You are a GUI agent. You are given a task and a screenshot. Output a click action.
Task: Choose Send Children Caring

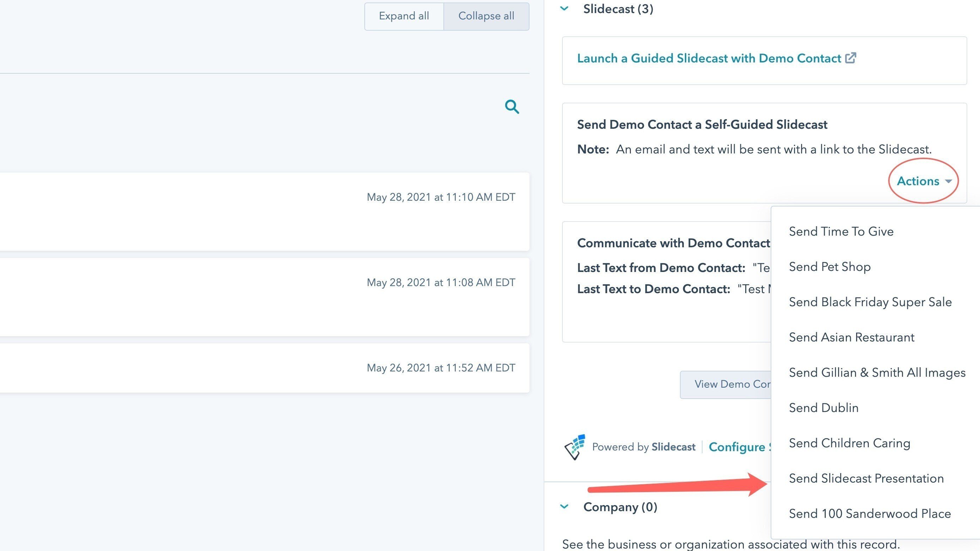849,443
